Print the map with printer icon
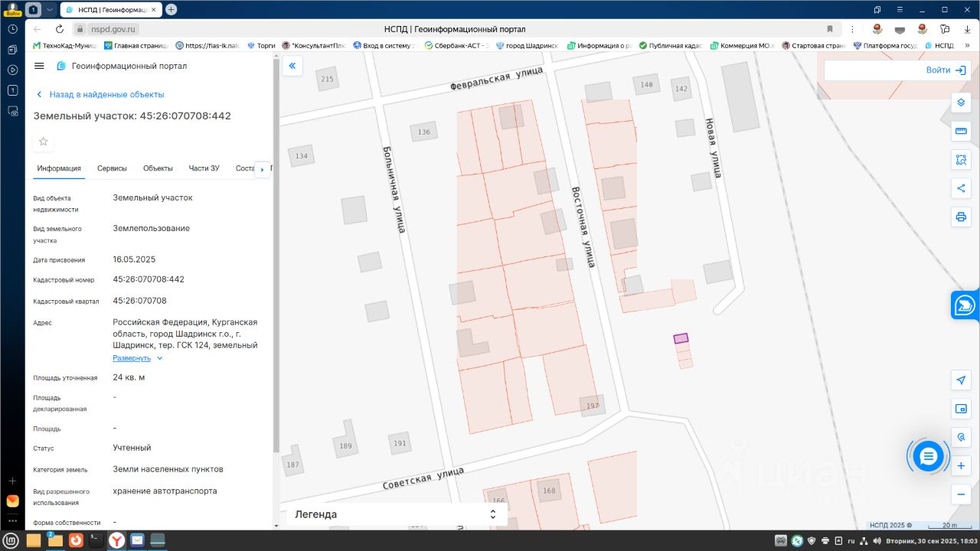This screenshot has height=551, width=980. pyautogui.click(x=961, y=217)
